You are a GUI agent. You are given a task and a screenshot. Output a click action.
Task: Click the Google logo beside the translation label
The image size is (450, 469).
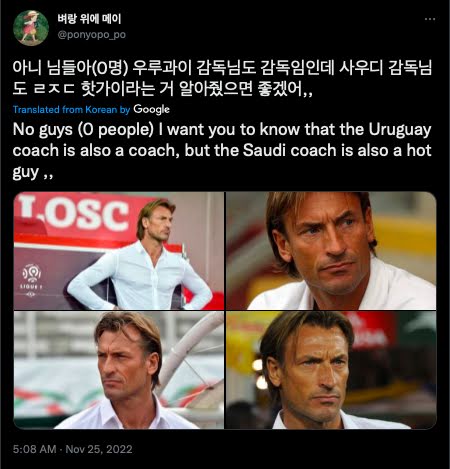pyautogui.click(x=151, y=110)
